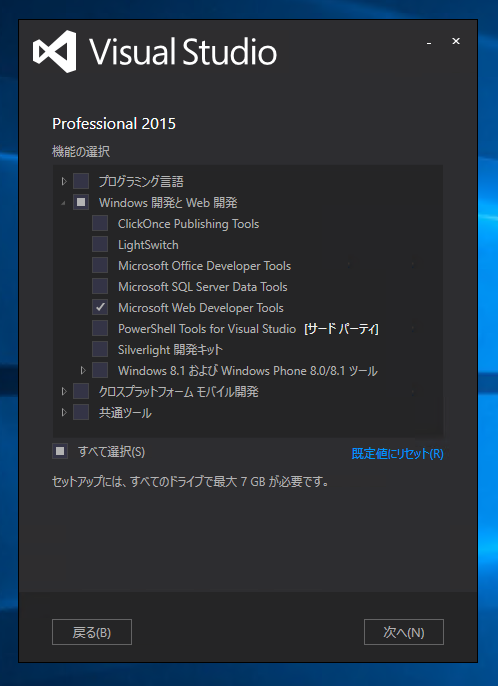Expand the プログラミング言語 tree node

[x=64, y=181]
